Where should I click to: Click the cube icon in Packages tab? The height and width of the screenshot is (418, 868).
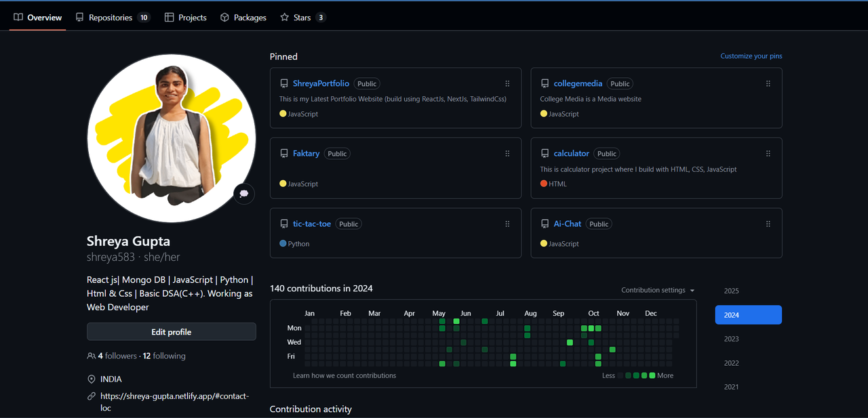(x=225, y=18)
